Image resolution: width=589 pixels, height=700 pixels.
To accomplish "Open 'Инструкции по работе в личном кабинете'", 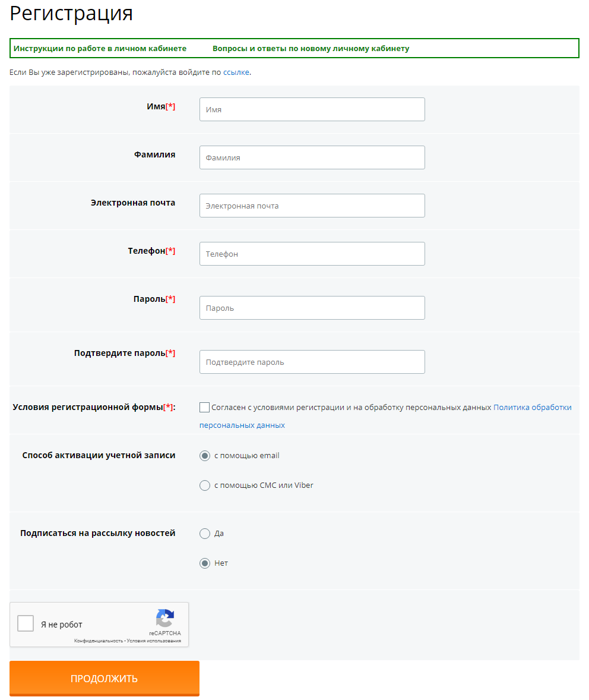I will point(100,49).
